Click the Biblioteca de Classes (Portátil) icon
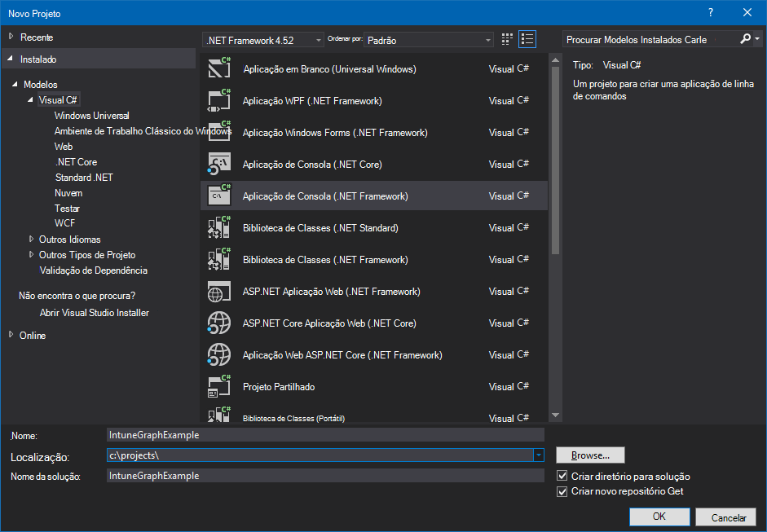Screen dimensions: 767x532 tap(219, 414)
